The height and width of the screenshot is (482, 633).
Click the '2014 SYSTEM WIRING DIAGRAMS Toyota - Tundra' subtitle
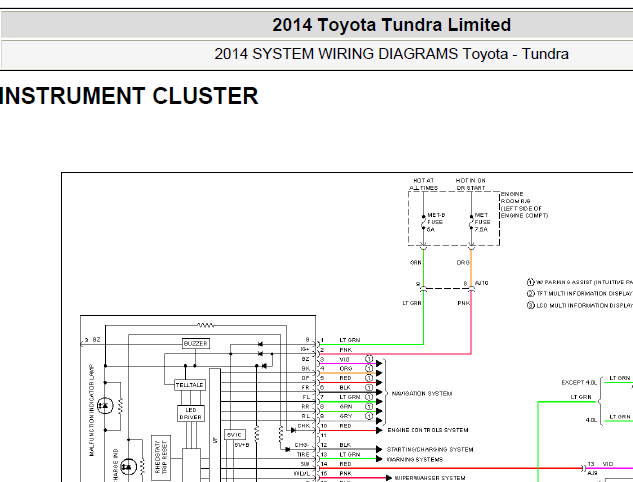click(391, 54)
